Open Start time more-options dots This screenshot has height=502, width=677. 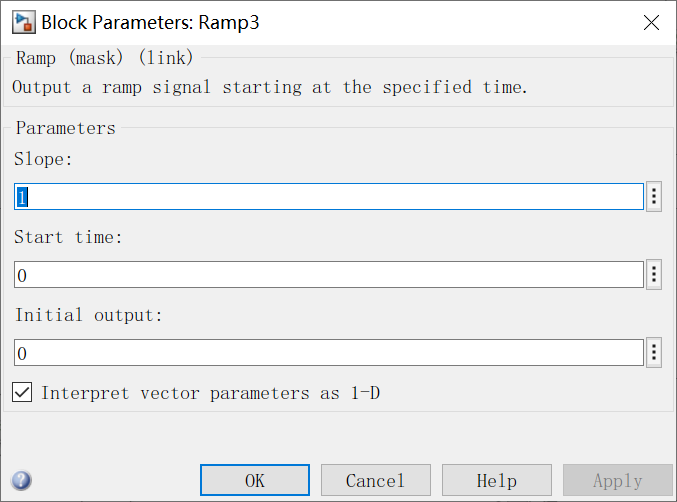[x=654, y=275]
